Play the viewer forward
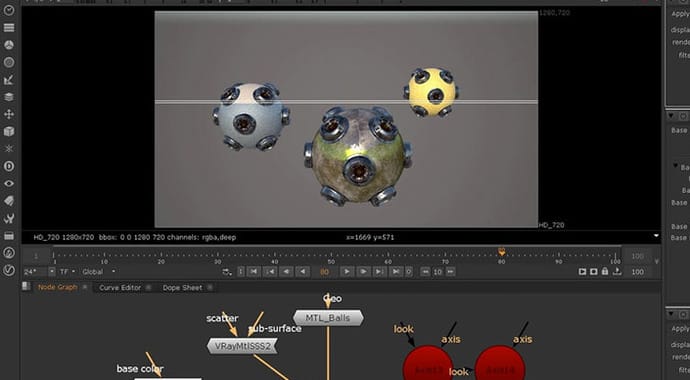690x380 pixels. [347, 272]
